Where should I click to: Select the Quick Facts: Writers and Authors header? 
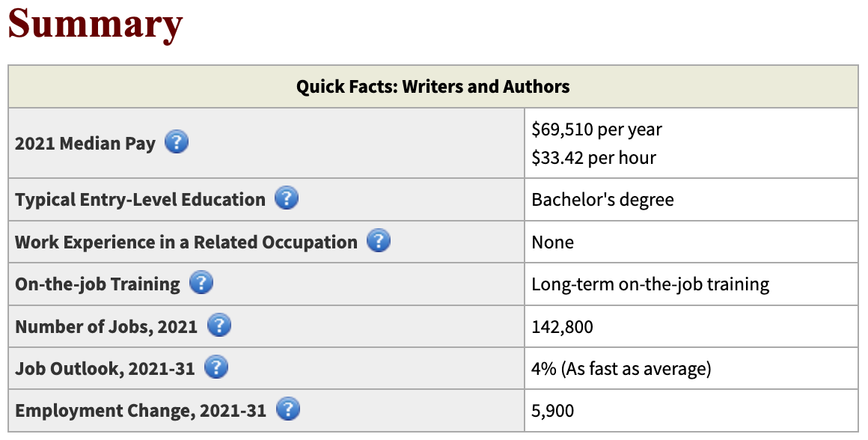(x=433, y=86)
